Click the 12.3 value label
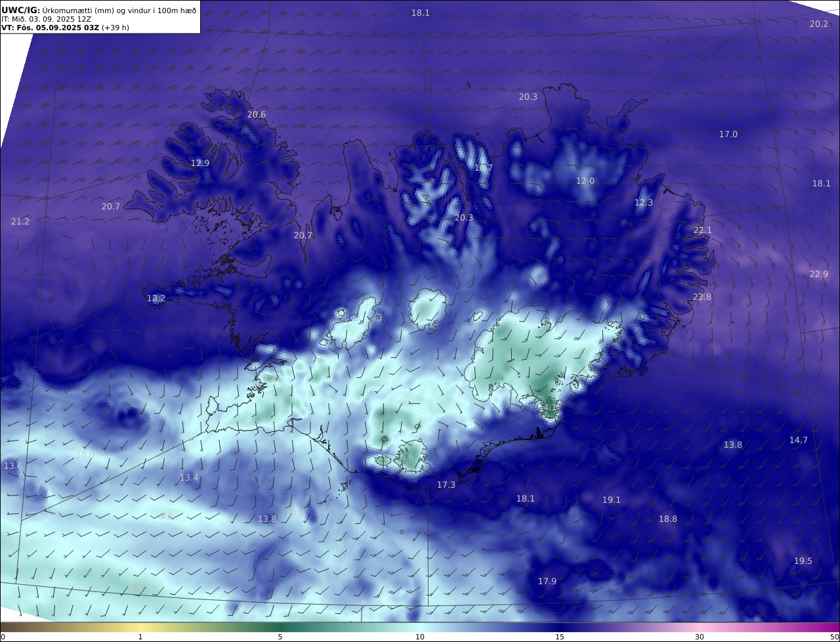The image size is (840, 642). click(x=644, y=203)
